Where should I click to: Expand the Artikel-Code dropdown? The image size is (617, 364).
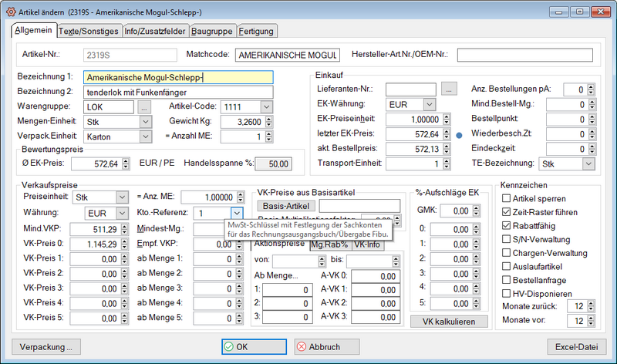pos(266,107)
